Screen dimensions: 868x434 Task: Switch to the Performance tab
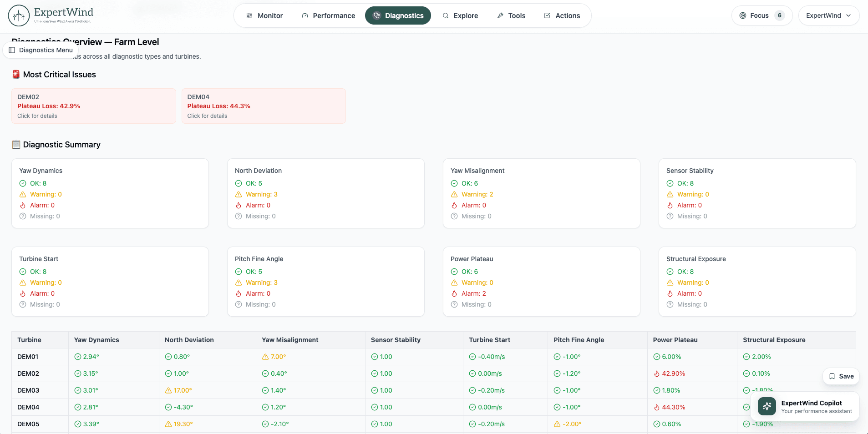pyautogui.click(x=329, y=15)
